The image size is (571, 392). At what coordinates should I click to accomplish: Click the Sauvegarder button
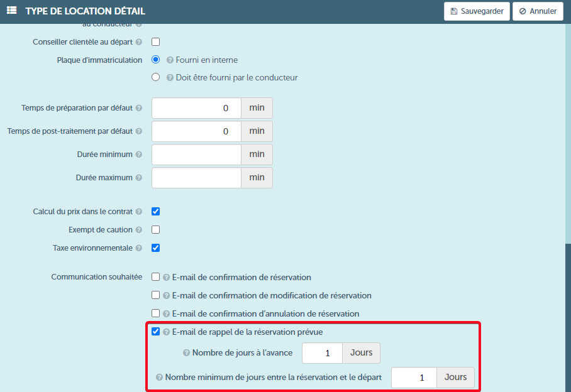[x=477, y=11]
